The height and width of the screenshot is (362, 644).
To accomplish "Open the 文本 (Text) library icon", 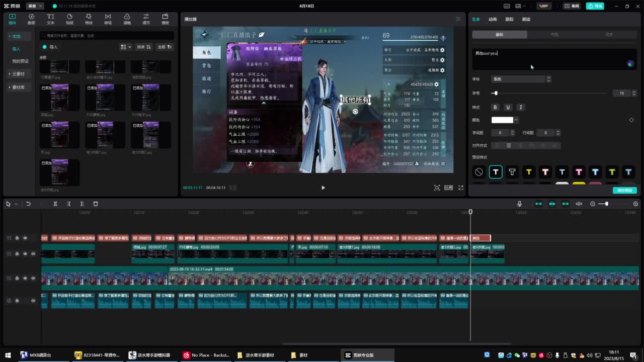I will (x=50, y=19).
